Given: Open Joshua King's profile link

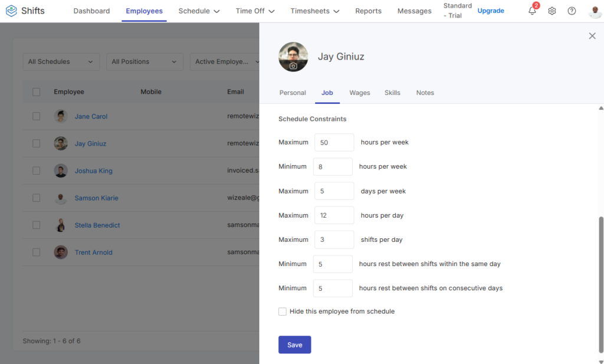Looking at the screenshot, I should (94, 170).
